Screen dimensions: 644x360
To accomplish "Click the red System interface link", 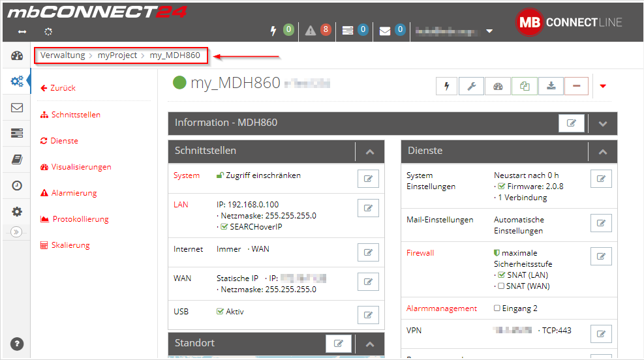I will pyautogui.click(x=187, y=175).
